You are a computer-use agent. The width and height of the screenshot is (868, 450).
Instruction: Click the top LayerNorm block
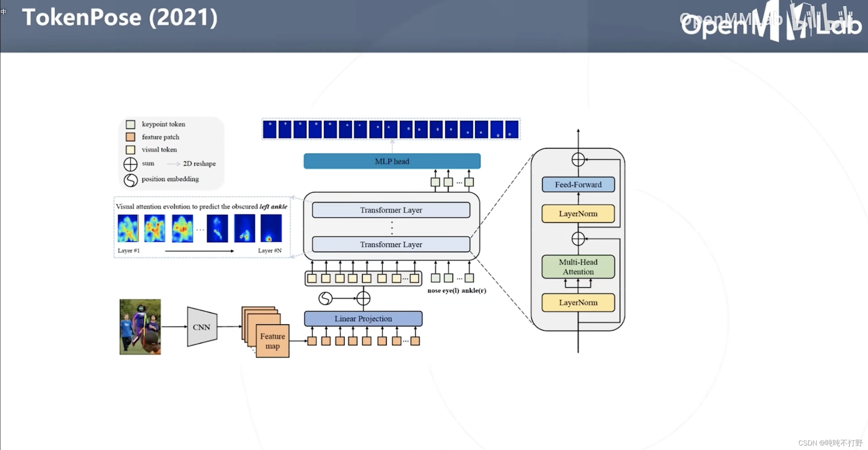click(x=578, y=214)
